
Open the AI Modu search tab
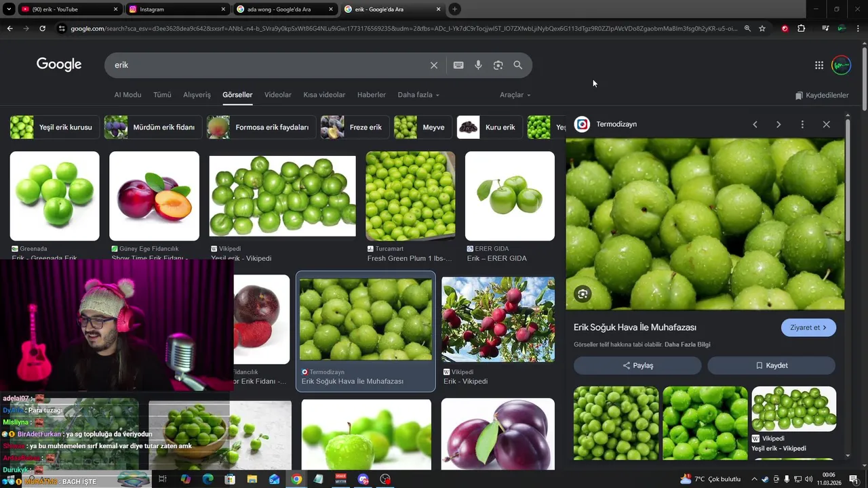(127, 95)
